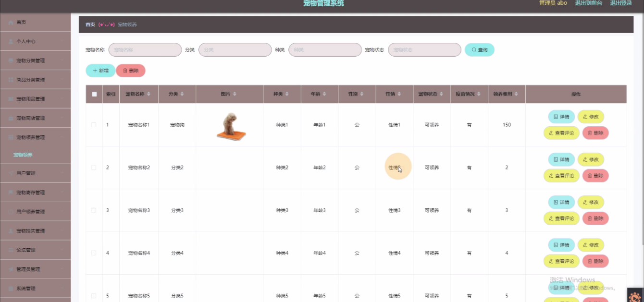Screen dimensions: 644x302
Task: Sort table by 领养费用 column arrows
Action: [517, 94]
